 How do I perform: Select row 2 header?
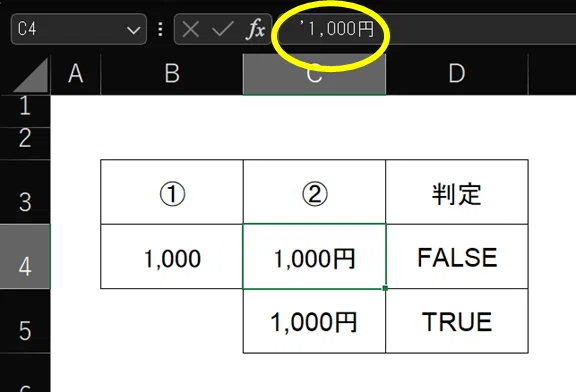coord(25,144)
